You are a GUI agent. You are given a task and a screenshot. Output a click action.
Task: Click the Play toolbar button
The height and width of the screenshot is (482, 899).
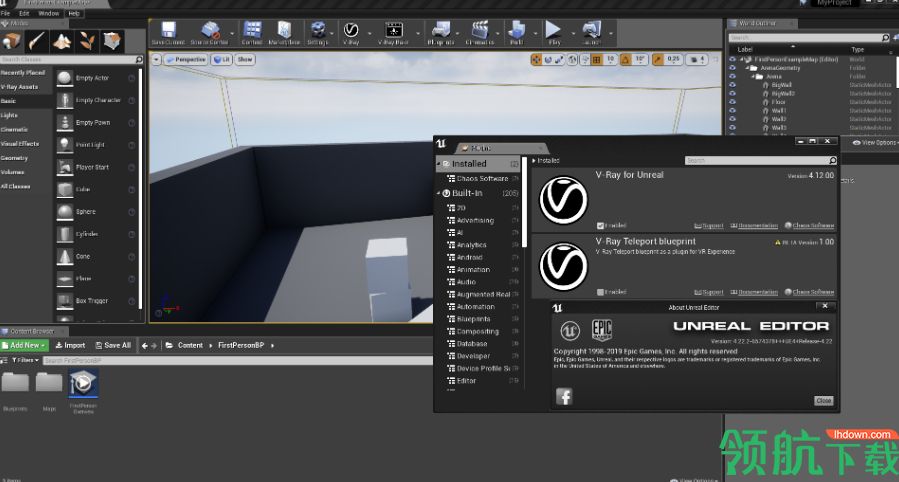(x=553, y=30)
